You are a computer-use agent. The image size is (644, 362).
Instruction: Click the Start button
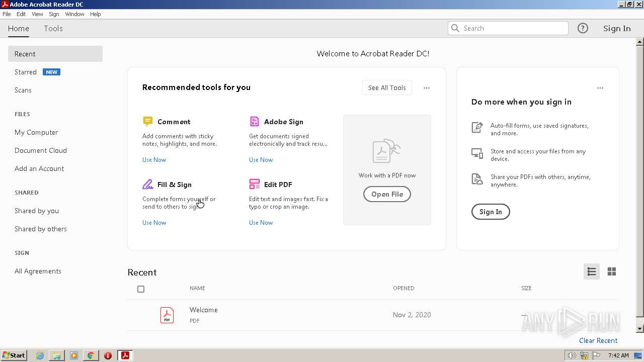pyautogui.click(x=14, y=355)
